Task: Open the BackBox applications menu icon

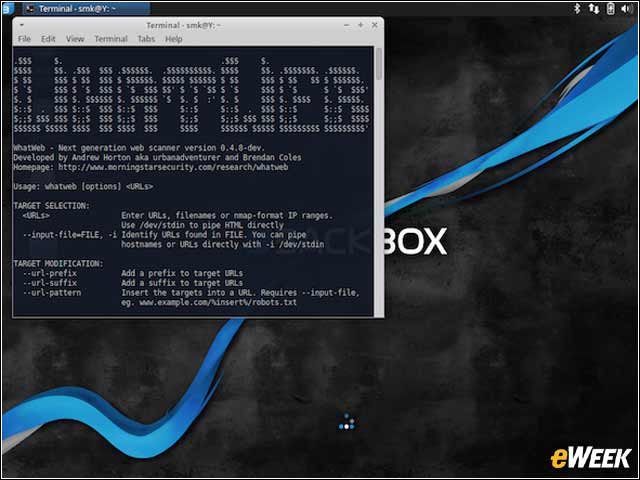Action: (8, 8)
